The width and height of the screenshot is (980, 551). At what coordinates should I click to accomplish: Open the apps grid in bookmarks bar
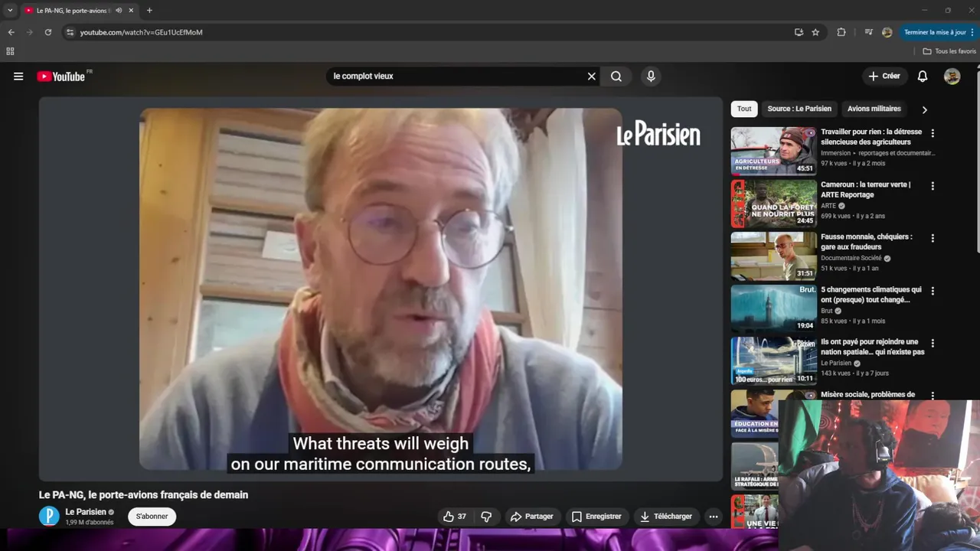click(x=10, y=51)
